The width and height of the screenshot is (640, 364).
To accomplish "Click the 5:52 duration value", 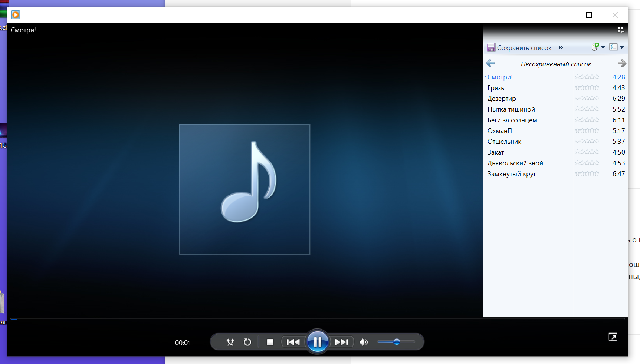I will (618, 109).
